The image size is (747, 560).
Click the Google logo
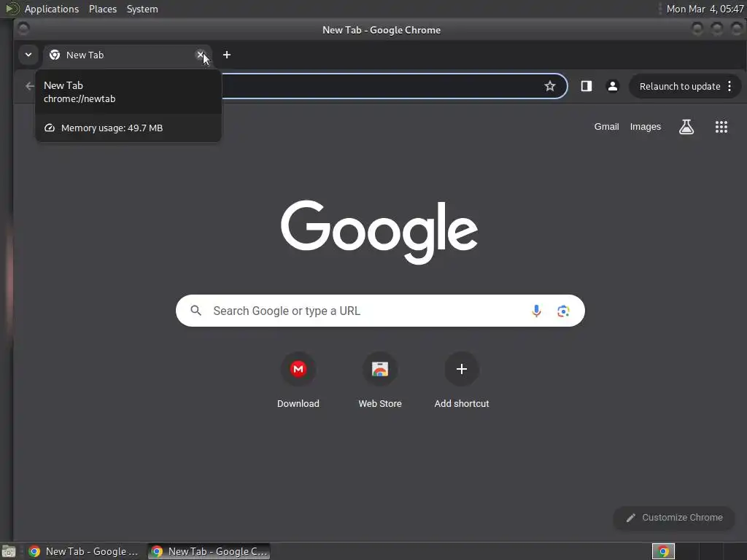[x=379, y=232]
